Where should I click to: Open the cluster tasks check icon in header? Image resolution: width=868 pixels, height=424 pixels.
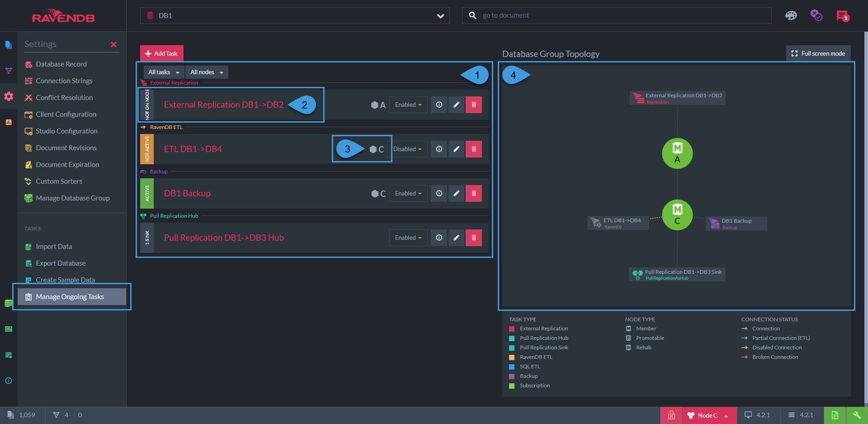tap(816, 15)
